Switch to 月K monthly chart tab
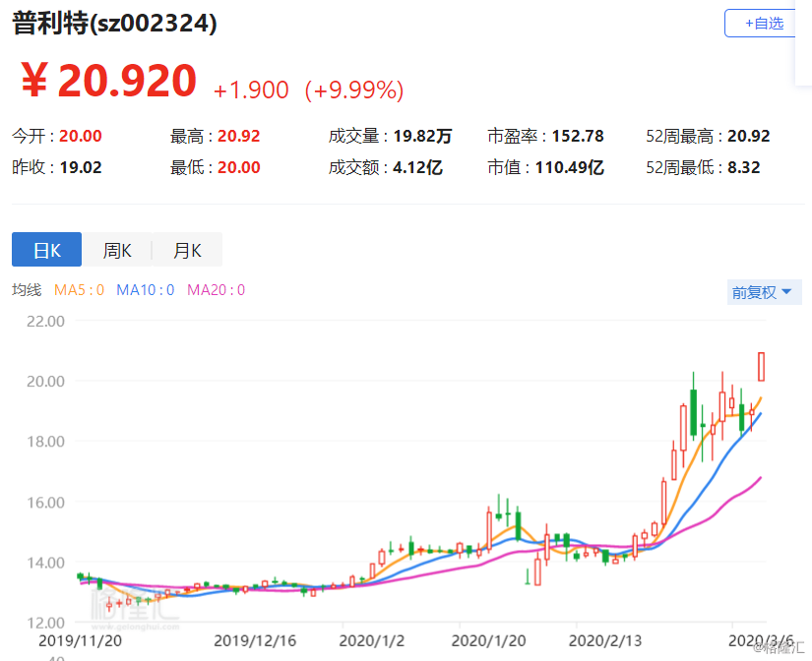The width and height of the screenshot is (812, 661). point(187,250)
